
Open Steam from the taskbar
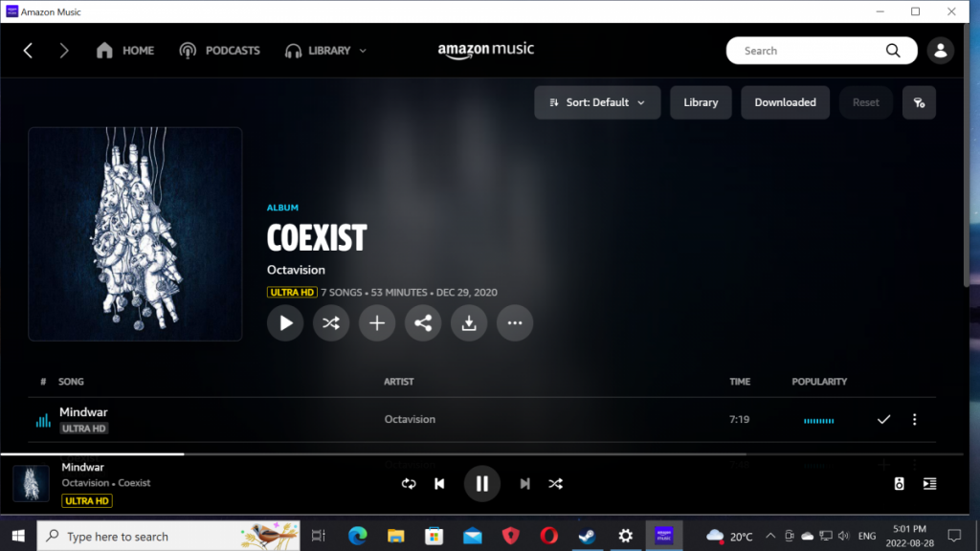click(x=587, y=536)
